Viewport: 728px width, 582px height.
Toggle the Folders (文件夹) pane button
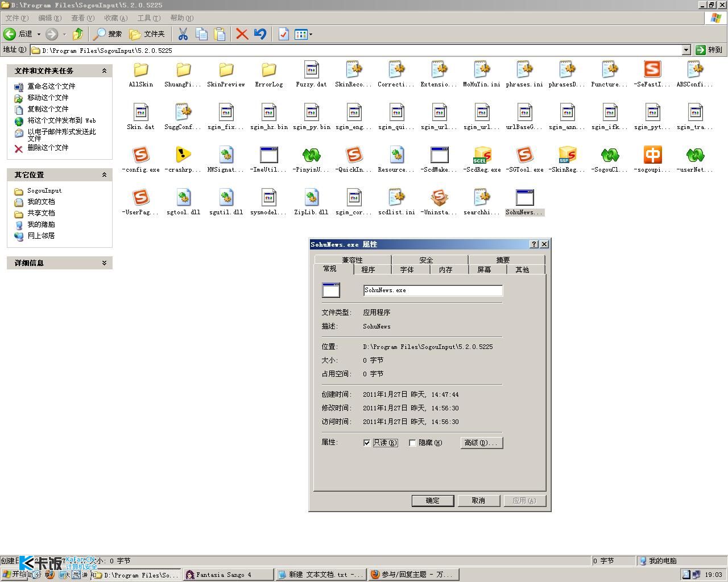[147, 34]
